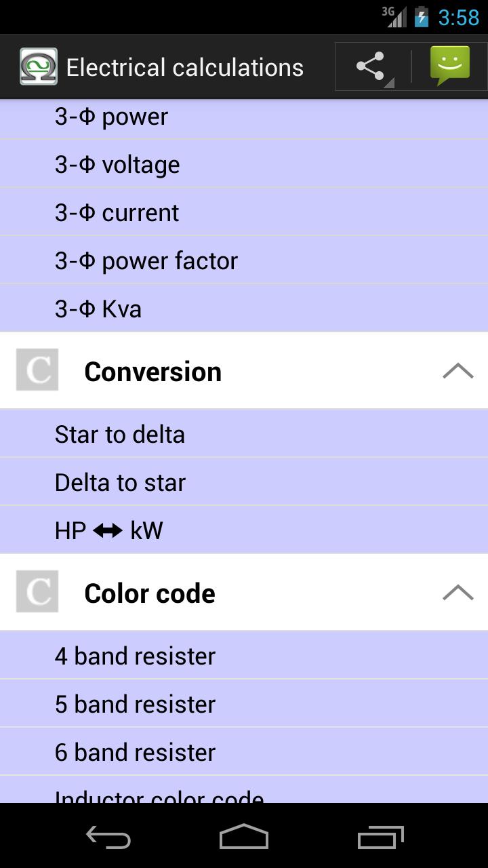The height and width of the screenshot is (868, 488).
Task: Open 3-Φ current calculation
Action: [244, 213]
